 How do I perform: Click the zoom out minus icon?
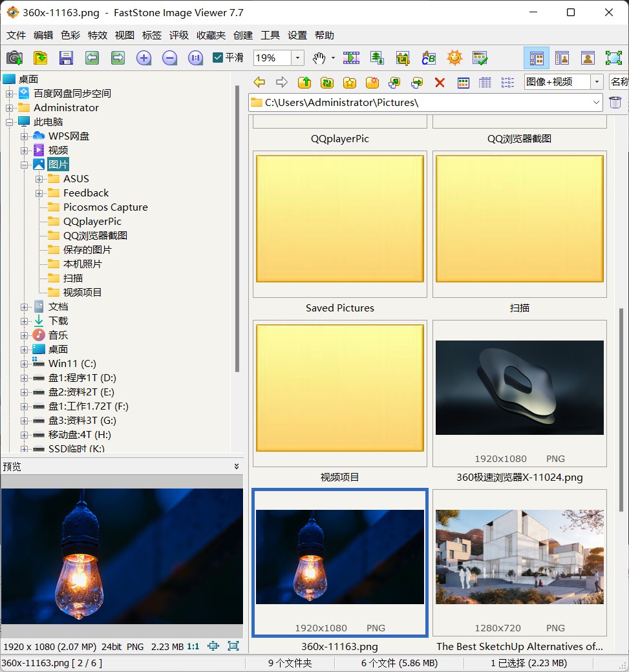[170, 58]
